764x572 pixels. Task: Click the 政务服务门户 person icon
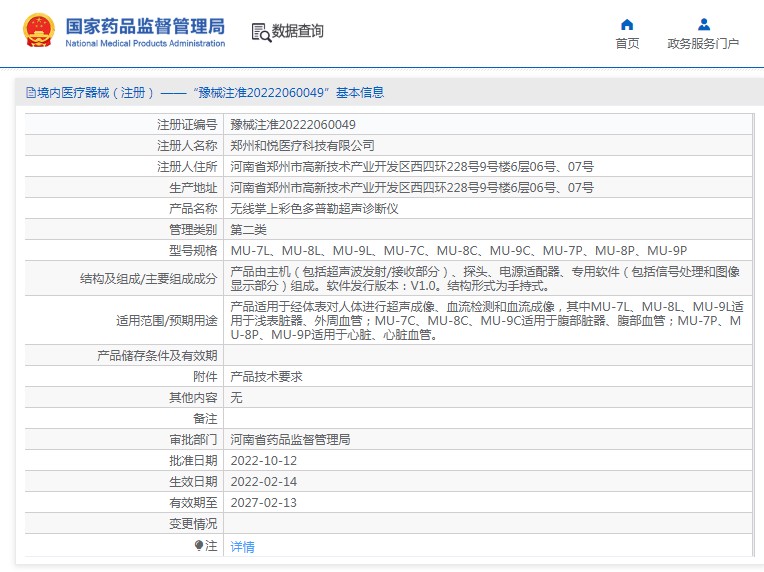click(703, 24)
